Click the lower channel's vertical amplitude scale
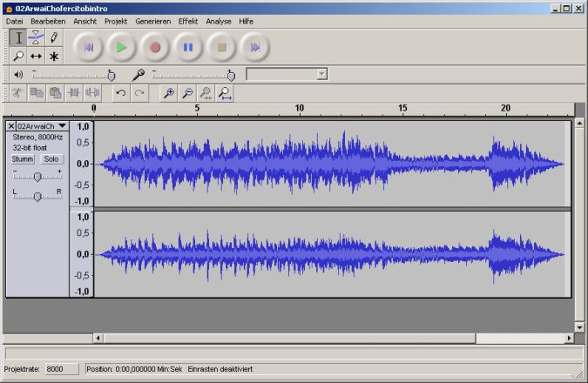Image resolution: width=588 pixels, height=383 pixels. 82,254
